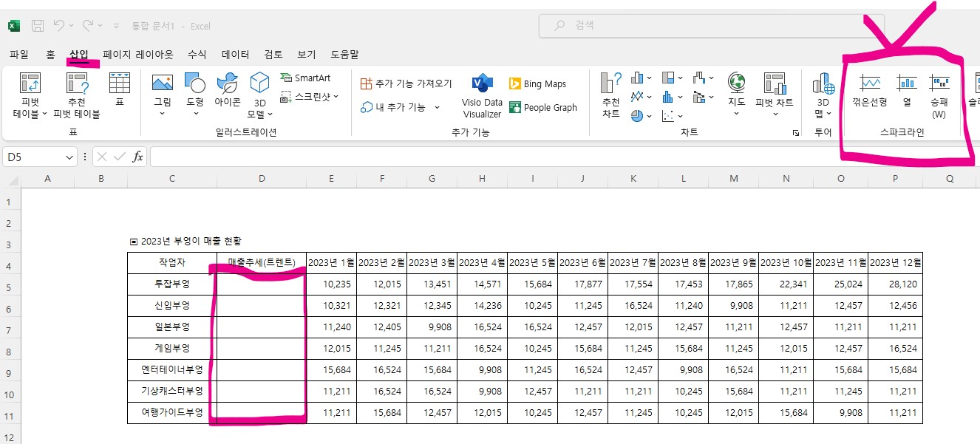
Task: Open the 파일 menu
Action: point(19,54)
